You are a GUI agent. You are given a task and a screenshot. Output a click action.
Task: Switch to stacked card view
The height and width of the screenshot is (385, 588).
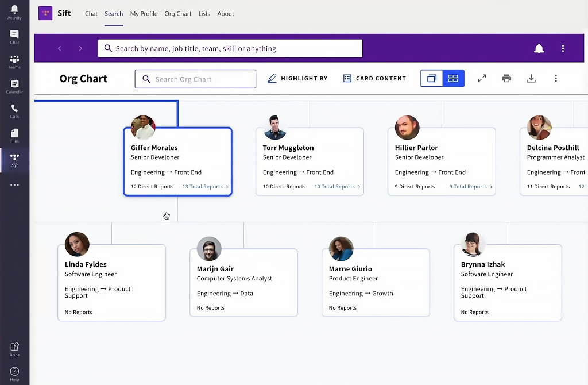432,78
